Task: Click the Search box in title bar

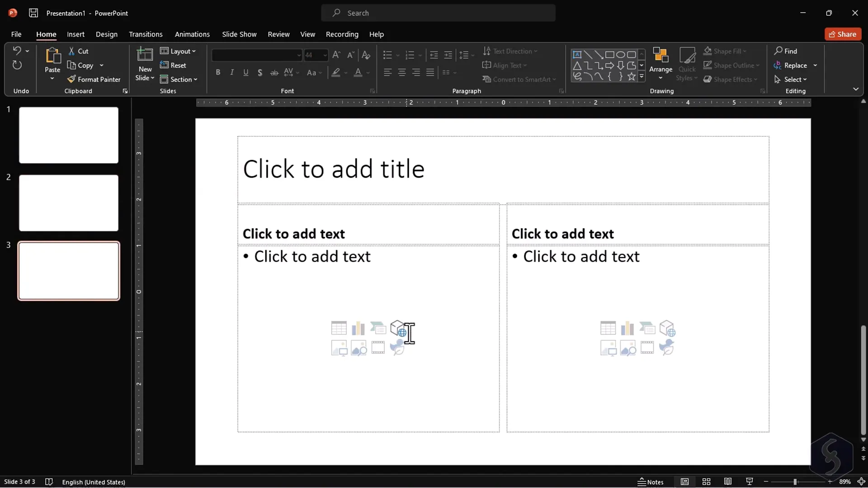Action: tap(439, 13)
